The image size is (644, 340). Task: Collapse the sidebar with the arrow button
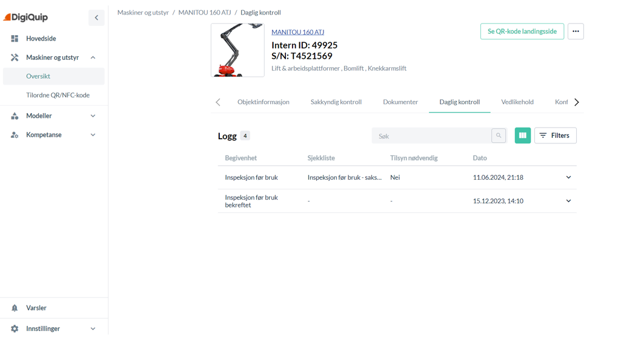pos(96,18)
